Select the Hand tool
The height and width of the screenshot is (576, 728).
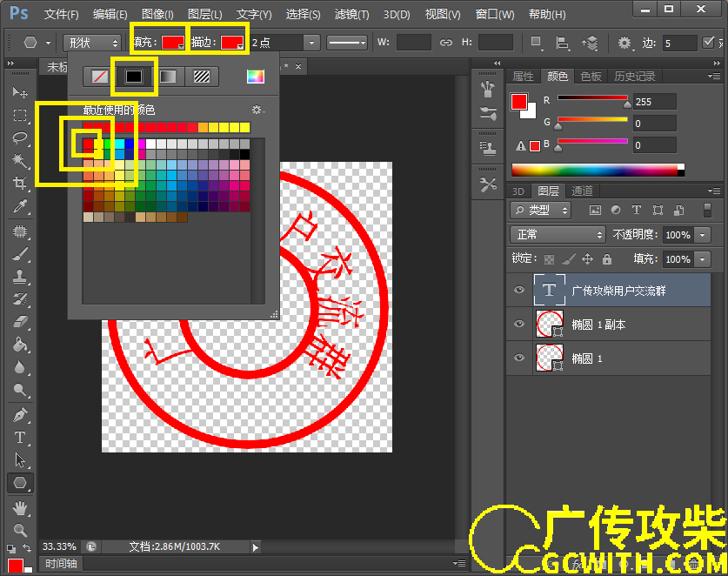click(20, 507)
